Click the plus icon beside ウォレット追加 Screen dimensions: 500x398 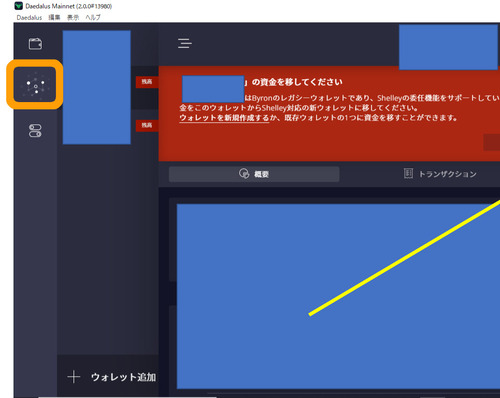(x=74, y=377)
